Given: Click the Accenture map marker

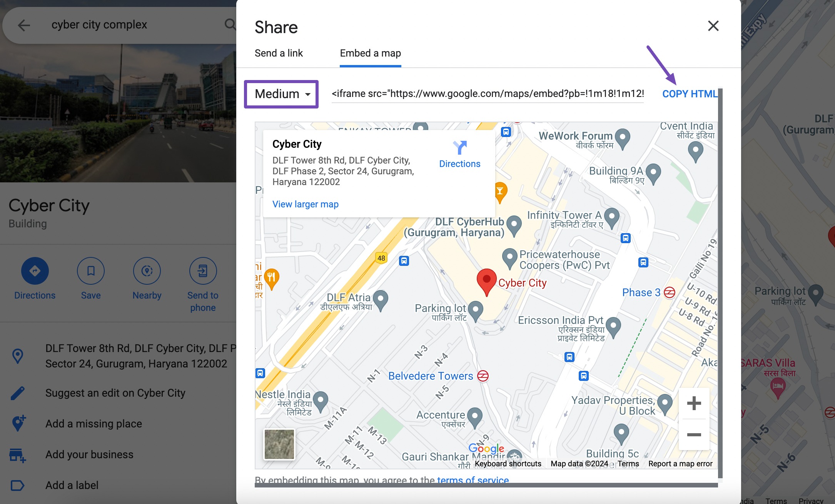Looking at the screenshot, I should coord(475,418).
